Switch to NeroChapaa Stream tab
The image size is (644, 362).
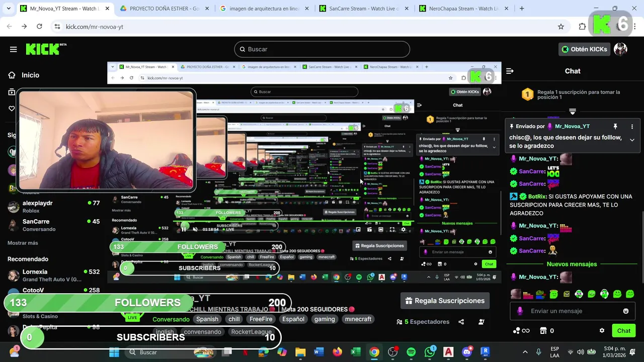[x=463, y=9]
